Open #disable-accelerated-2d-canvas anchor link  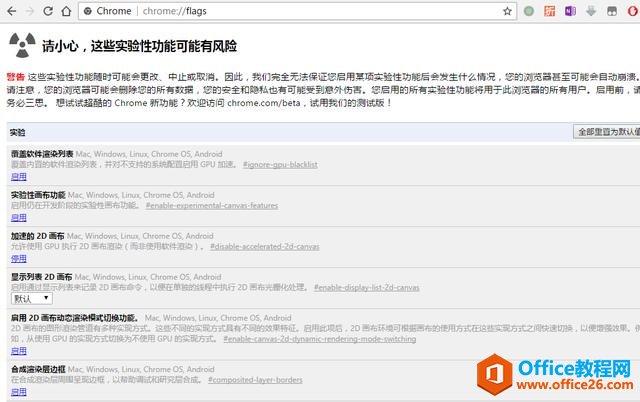264,247
